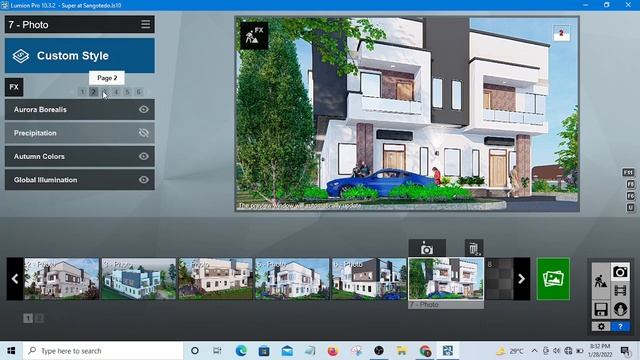
Task: Open the Save files floppy icon
Action: [601, 309]
